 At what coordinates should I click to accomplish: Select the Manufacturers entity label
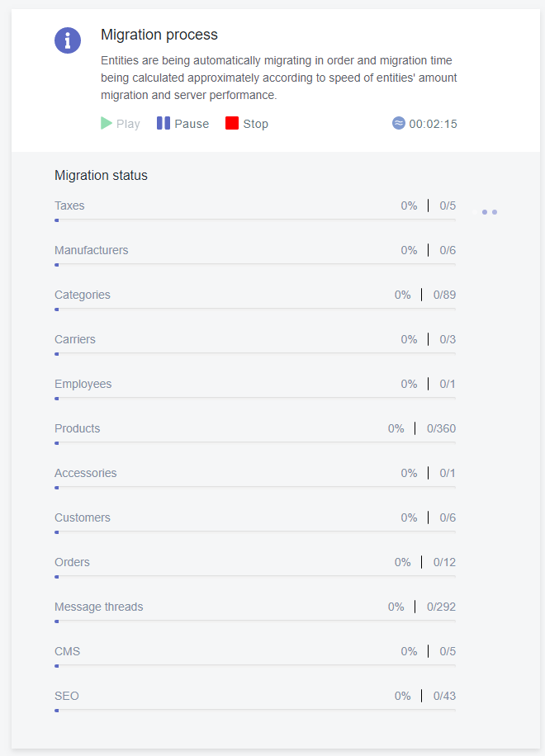point(92,250)
